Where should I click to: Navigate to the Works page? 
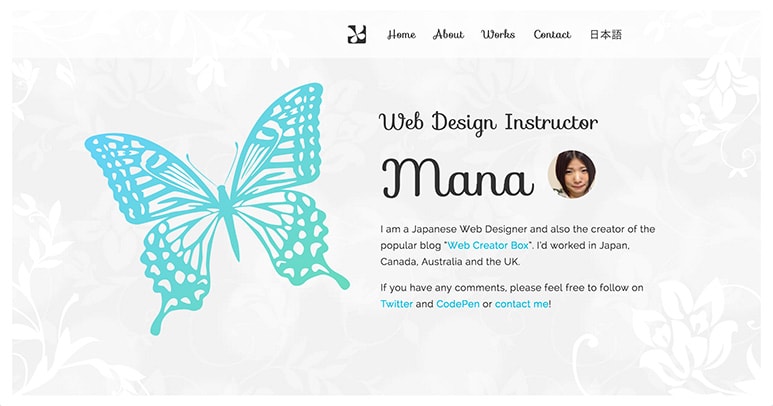pos(498,35)
